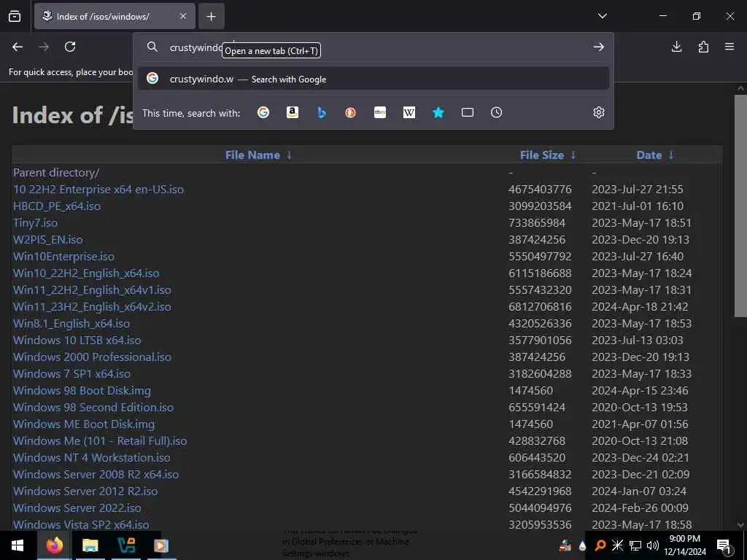Open the W2PIS_EN.iso link

(47, 239)
